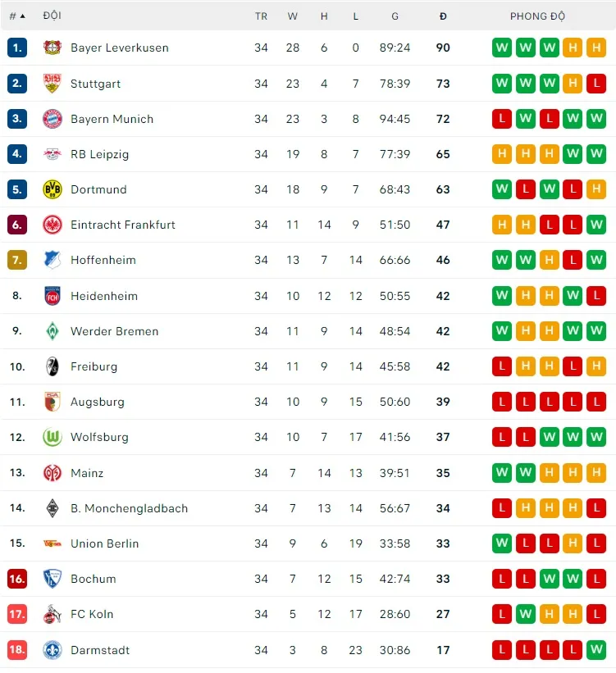Open the B. Monchengladbach team page
The height and width of the screenshot is (673, 616).
click(129, 508)
